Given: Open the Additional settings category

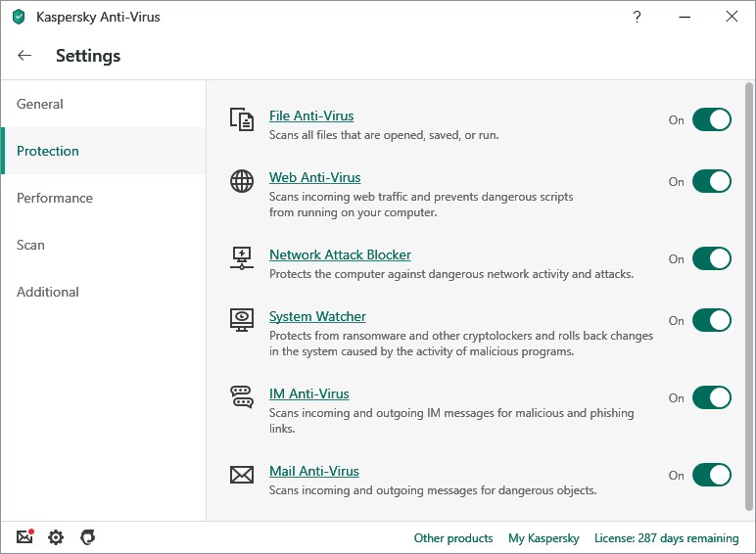Looking at the screenshot, I should tap(48, 292).
